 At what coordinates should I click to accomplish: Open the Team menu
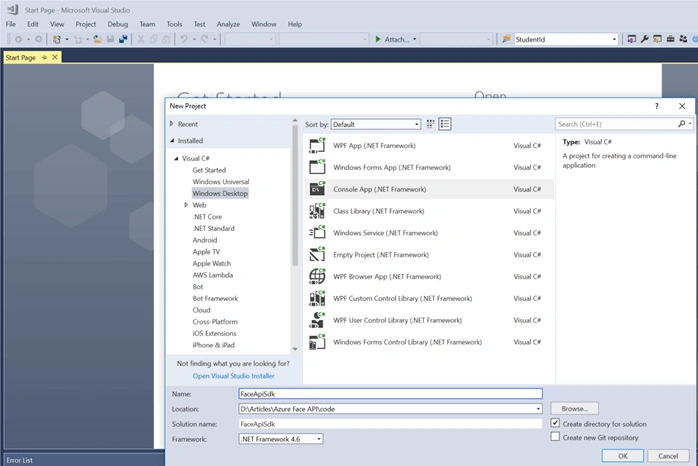click(147, 24)
